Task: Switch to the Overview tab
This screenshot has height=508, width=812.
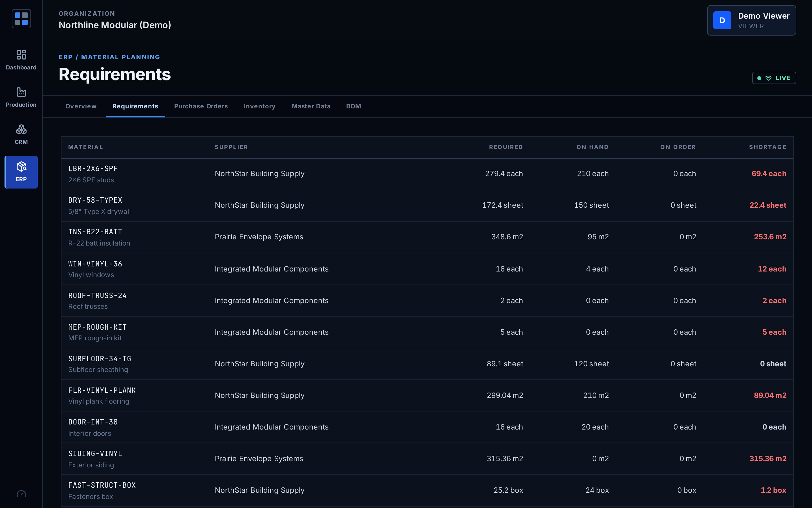Action: pyautogui.click(x=81, y=106)
